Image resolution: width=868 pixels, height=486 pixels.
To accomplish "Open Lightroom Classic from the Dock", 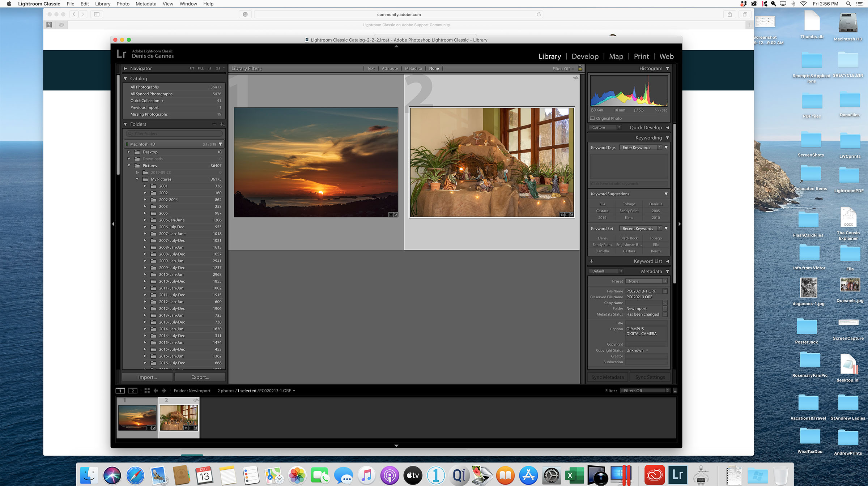I will pyautogui.click(x=678, y=474).
